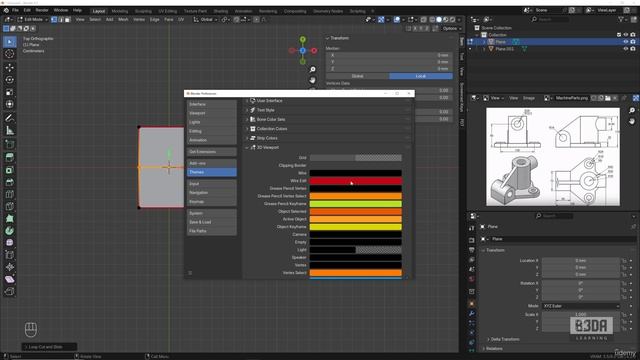Select the Scale tool in left toolbar
640x360 pixels.
click(10, 92)
